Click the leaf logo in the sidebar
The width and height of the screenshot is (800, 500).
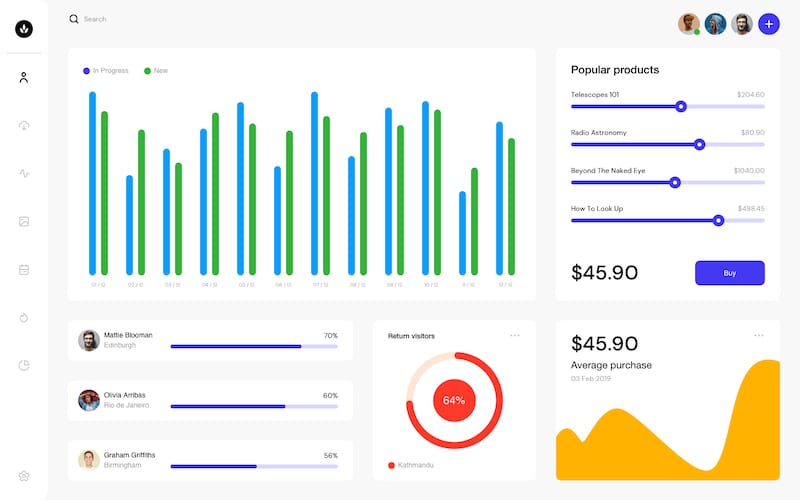point(24,30)
